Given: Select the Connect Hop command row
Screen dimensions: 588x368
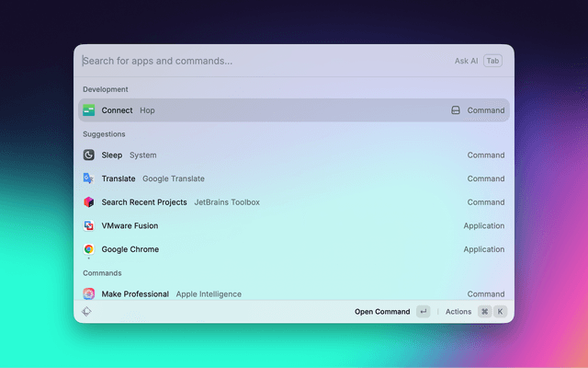Looking at the screenshot, I should point(276,110).
